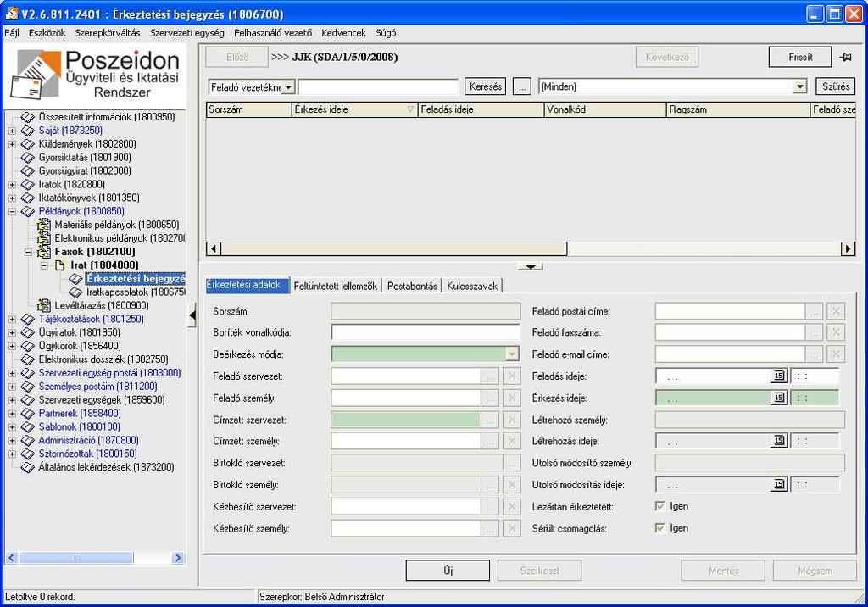Screen dimensions: 868x607
Task: Select Ügyiratok tree item
Action: pyautogui.click(x=79, y=332)
